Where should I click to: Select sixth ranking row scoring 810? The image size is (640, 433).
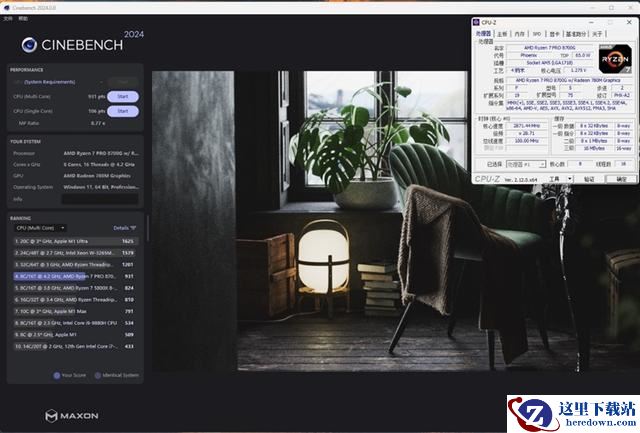pos(75,300)
